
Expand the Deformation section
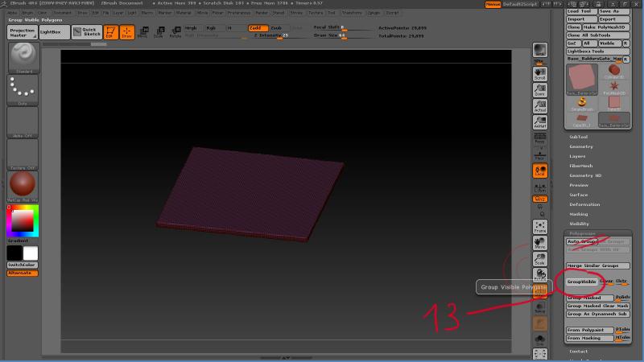(584, 204)
